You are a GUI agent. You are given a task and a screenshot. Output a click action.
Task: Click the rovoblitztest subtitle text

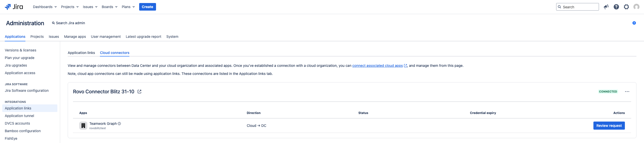pyautogui.click(x=98, y=128)
